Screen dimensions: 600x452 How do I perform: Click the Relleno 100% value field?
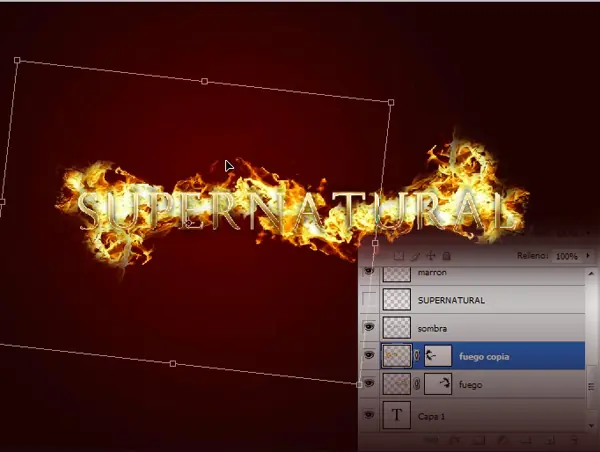click(567, 256)
